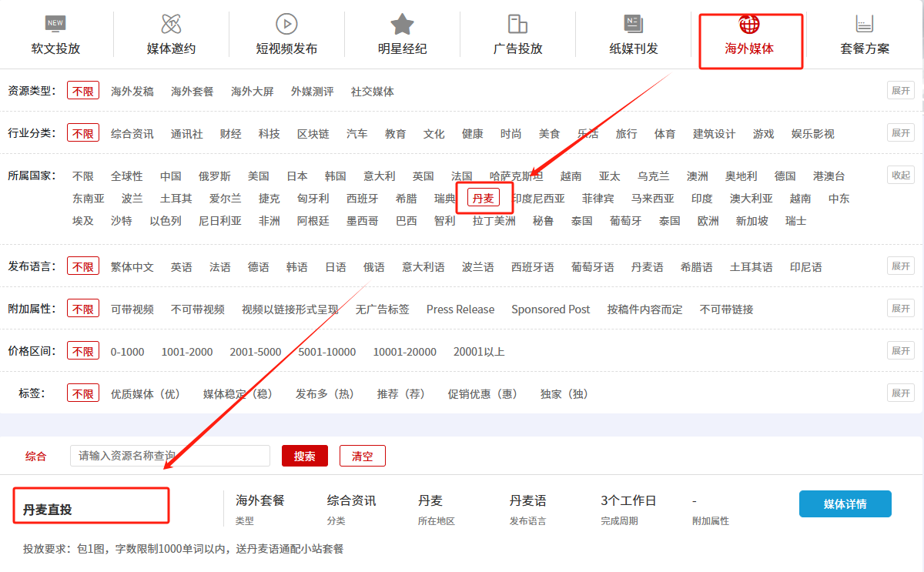Screen dimensions: 924x572
Task: Expand the 发布语言 filter row
Action: 900,266
